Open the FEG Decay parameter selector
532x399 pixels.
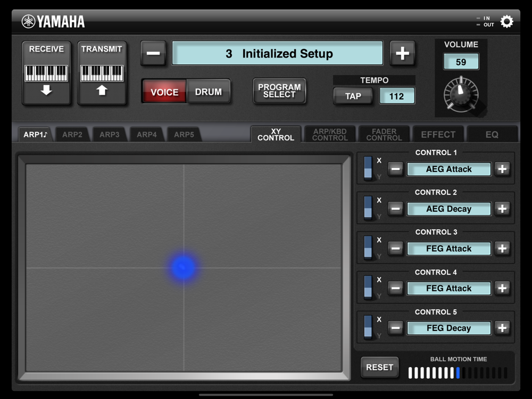pos(449,328)
